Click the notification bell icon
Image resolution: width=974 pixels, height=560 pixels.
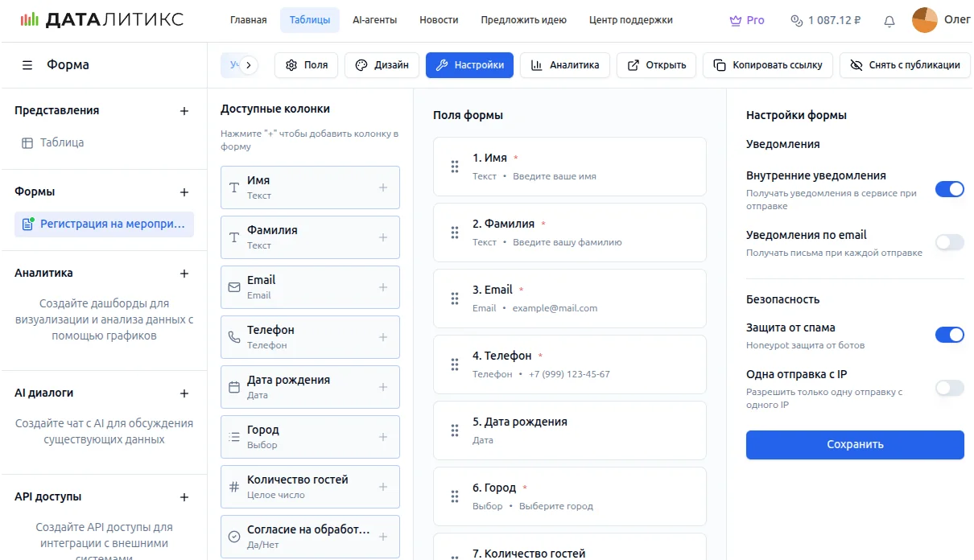coord(889,21)
